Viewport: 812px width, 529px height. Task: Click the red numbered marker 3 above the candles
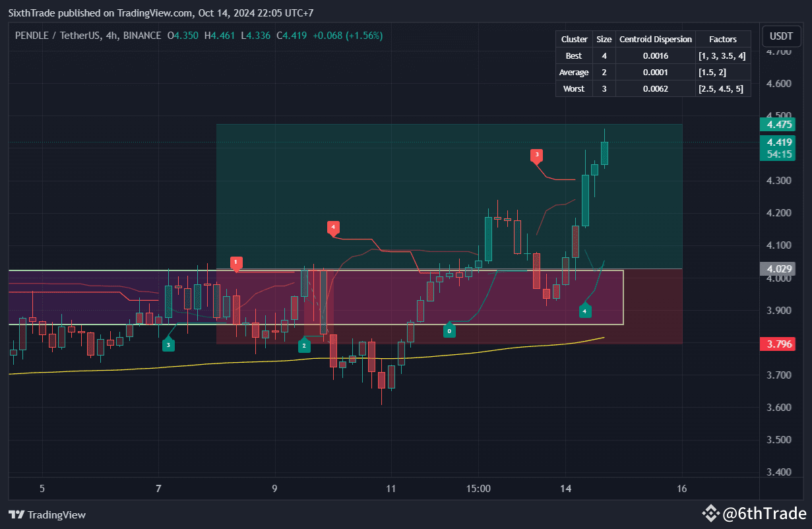click(536, 156)
